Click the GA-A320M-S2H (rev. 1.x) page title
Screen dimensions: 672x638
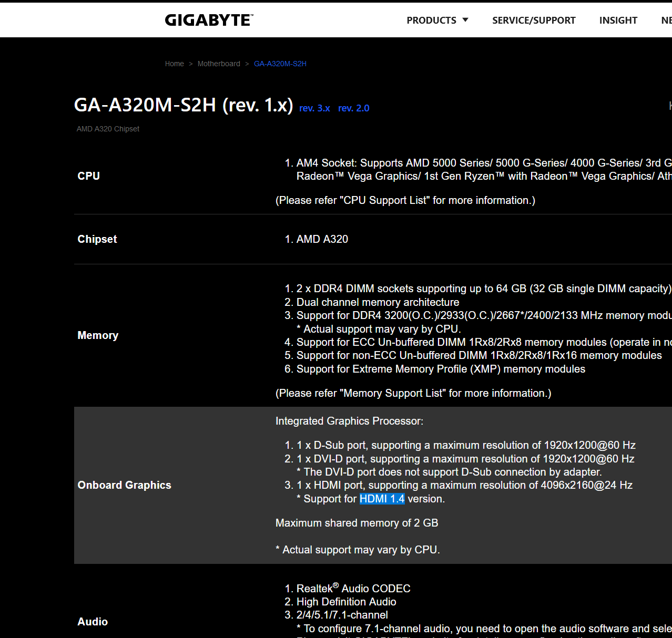(184, 105)
